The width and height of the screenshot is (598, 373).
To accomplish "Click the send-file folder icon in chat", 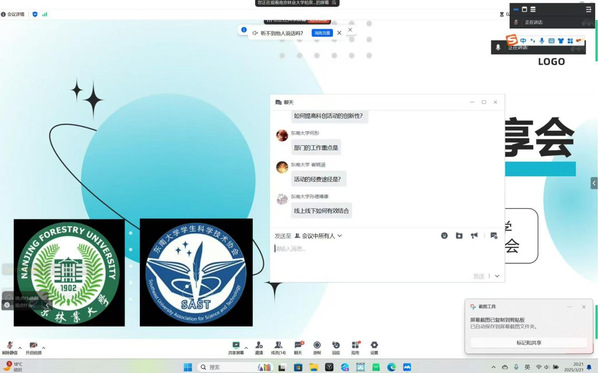I will pyautogui.click(x=459, y=236).
